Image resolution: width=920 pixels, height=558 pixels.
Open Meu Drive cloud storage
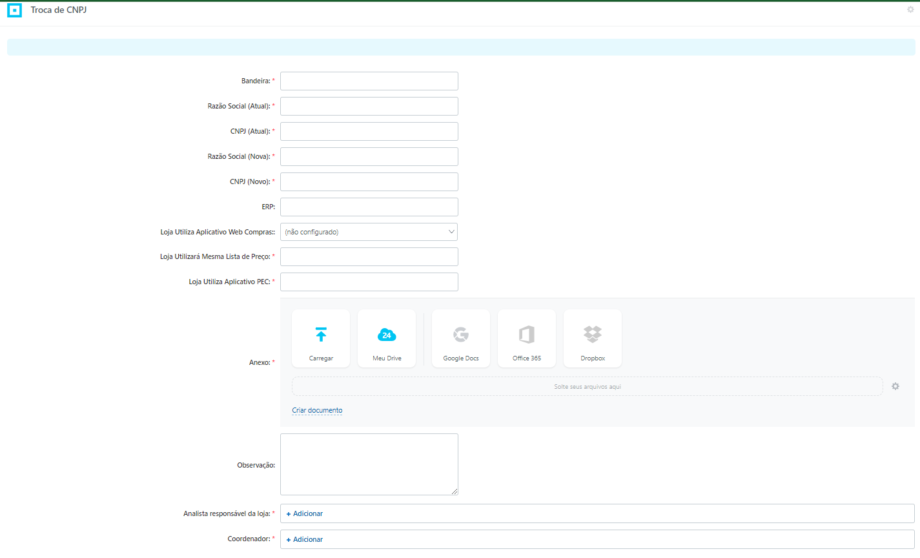(387, 337)
